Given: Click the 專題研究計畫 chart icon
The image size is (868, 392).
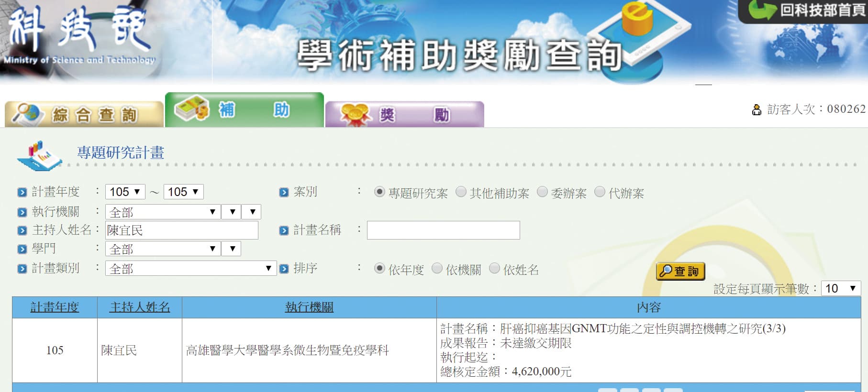Looking at the screenshot, I should [x=39, y=156].
